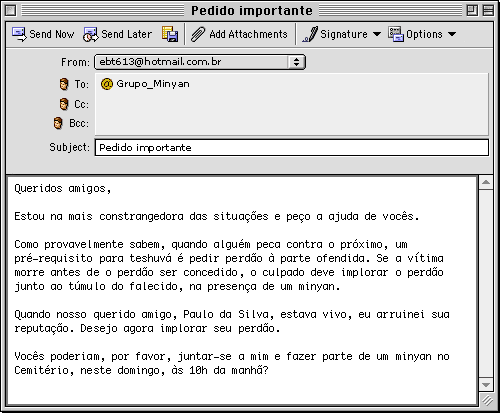The height and width of the screenshot is (413, 500).
Task: Click the Send Now envelope icon
Action: (19, 34)
